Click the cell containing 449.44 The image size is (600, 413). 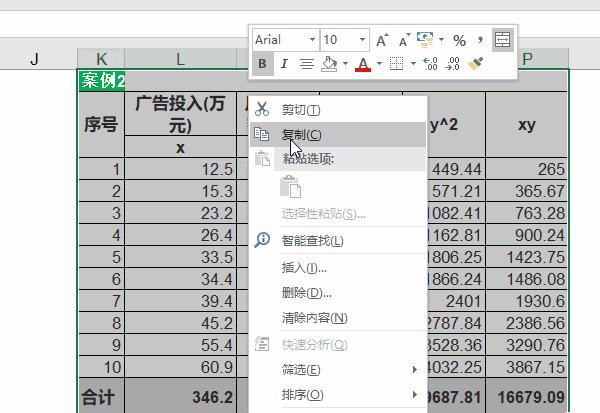coord(455,169)
